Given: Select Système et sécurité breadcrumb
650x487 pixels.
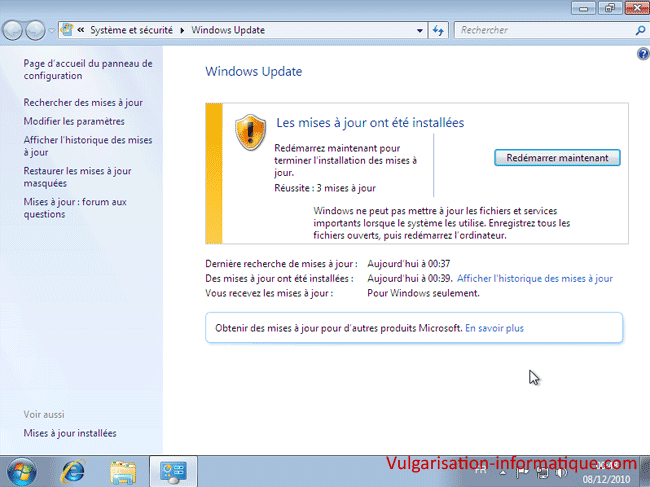Looking at the screenshot, I should [131, 30].
